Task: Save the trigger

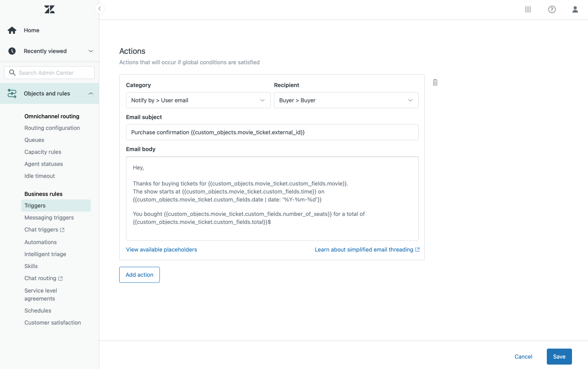Action: (x=559, y=357)
